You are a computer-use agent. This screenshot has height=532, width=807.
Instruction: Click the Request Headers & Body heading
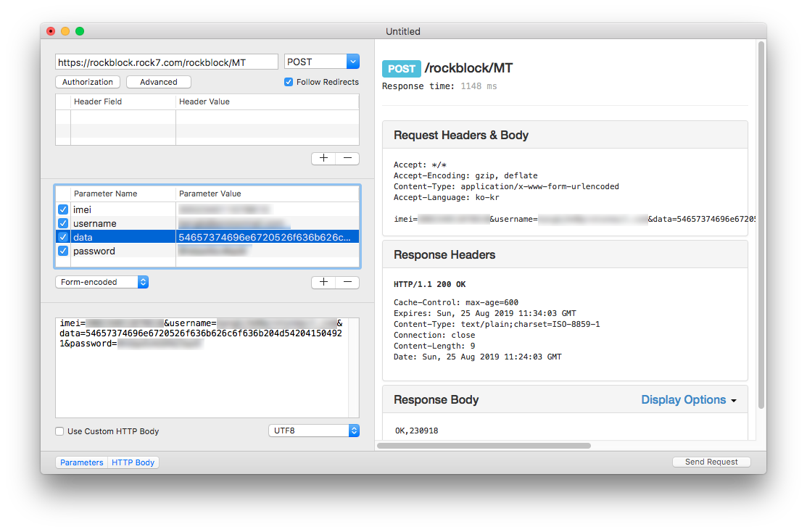461,135
